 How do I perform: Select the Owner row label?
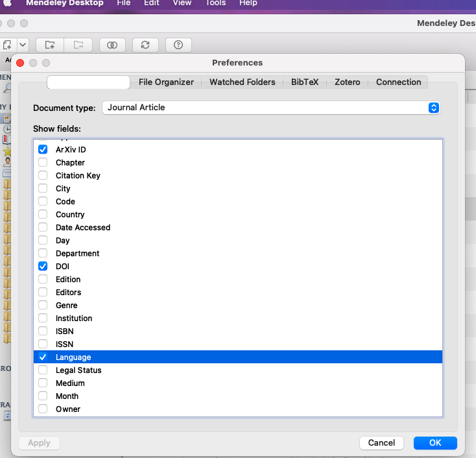pos(68,409)
